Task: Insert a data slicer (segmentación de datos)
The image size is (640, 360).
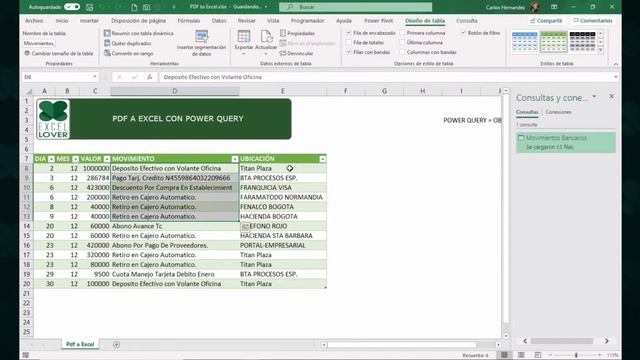Action: (x=201, y=43)
